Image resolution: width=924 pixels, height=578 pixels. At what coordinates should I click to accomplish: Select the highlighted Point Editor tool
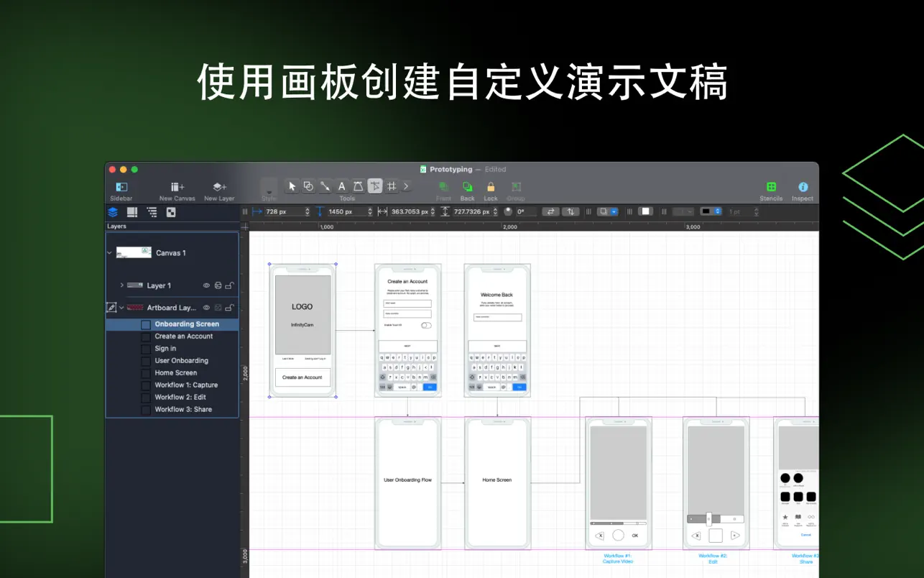[375, 186]
